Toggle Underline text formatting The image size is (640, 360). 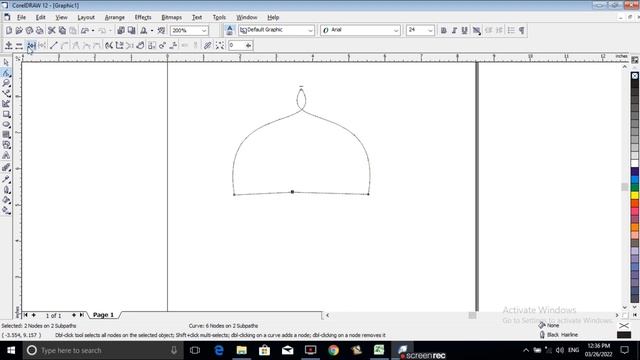464,30
